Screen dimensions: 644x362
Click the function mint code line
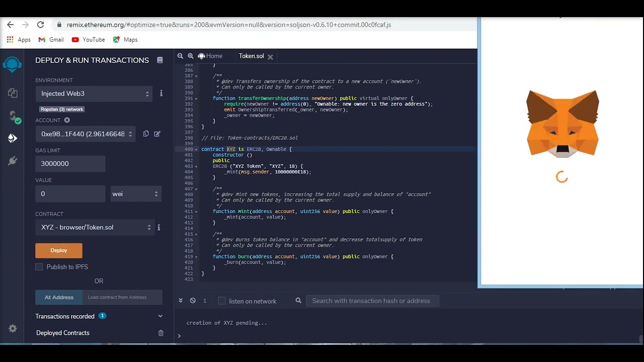tap(303, 211)
